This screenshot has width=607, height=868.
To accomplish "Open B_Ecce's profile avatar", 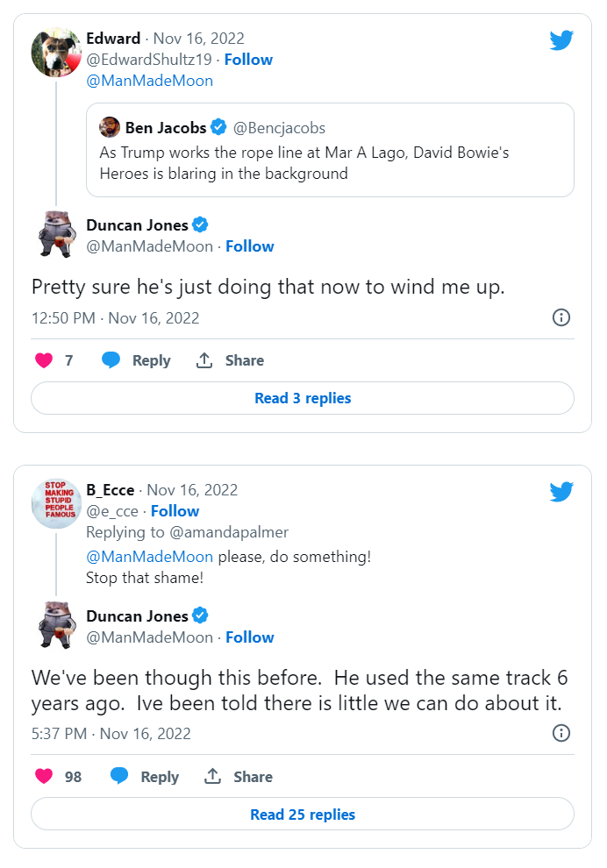I will point(56,504).
